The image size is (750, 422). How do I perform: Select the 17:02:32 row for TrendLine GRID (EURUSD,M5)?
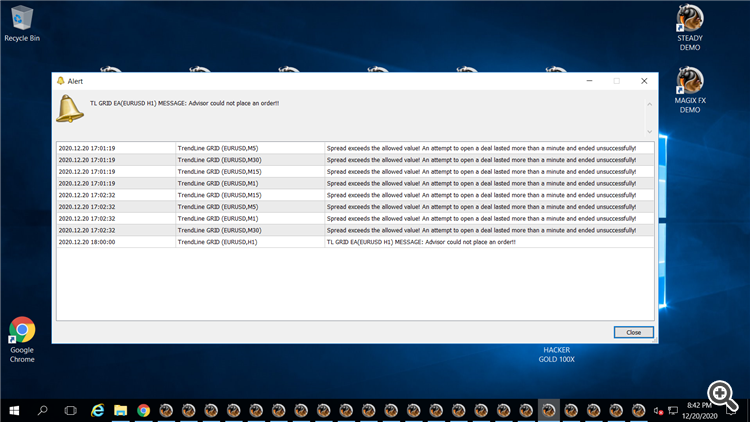coord(355,207)
